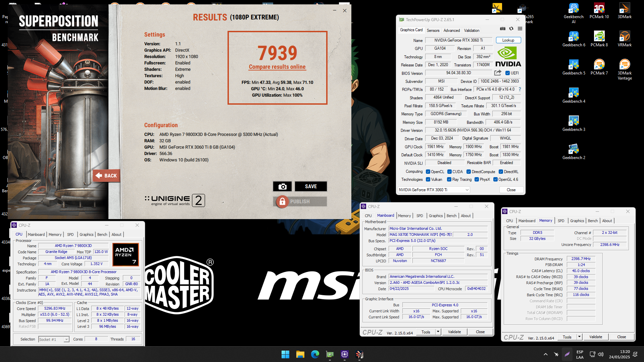Viewport: 644px width, 362px height.
Task: Click the screenshot camera icon in Superposition
Action: (282, 187)
